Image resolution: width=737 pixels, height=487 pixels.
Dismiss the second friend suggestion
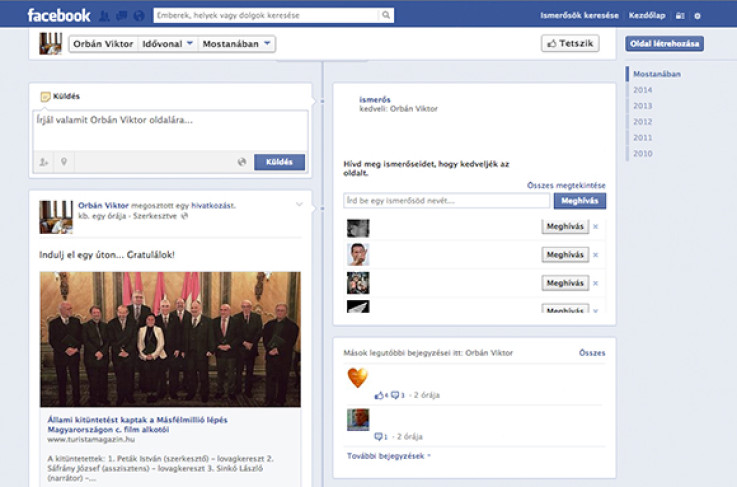pyautogui.click(x=596, y=255)
